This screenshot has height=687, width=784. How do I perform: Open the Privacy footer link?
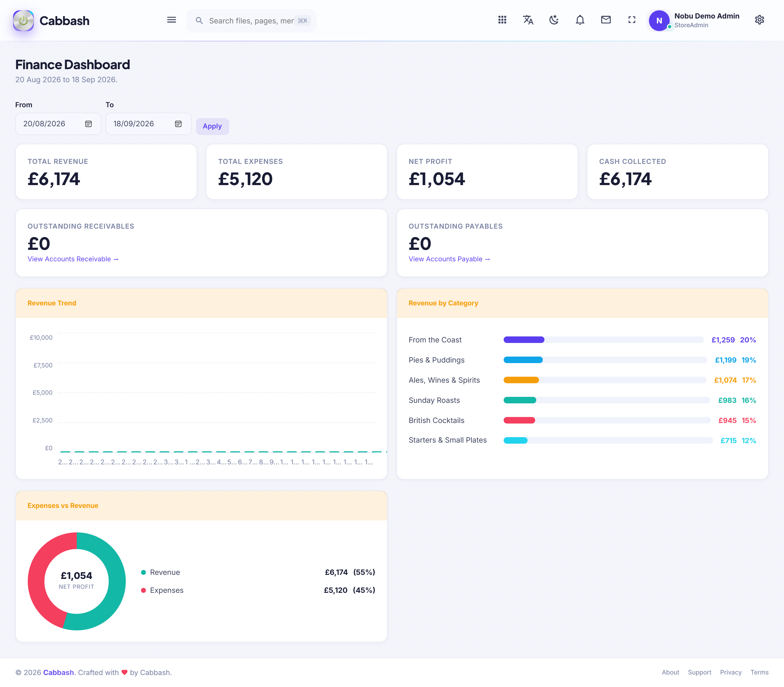(731, 672)
